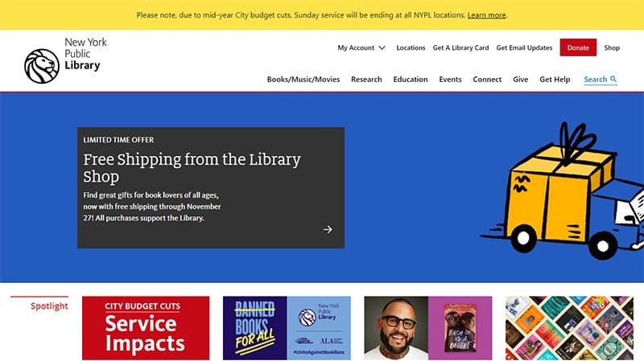Click the Search text link
644x361 pixels.
click(595, 79)
